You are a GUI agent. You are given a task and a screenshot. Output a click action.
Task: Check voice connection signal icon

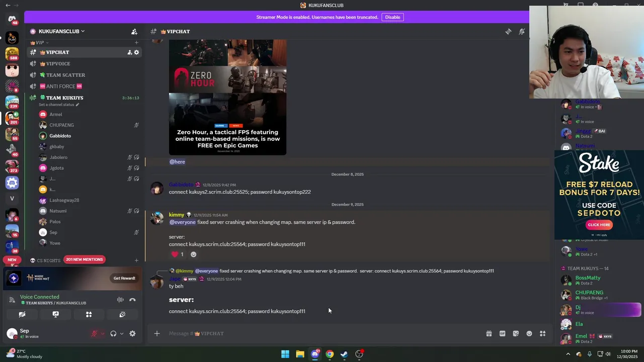(12, 300)
